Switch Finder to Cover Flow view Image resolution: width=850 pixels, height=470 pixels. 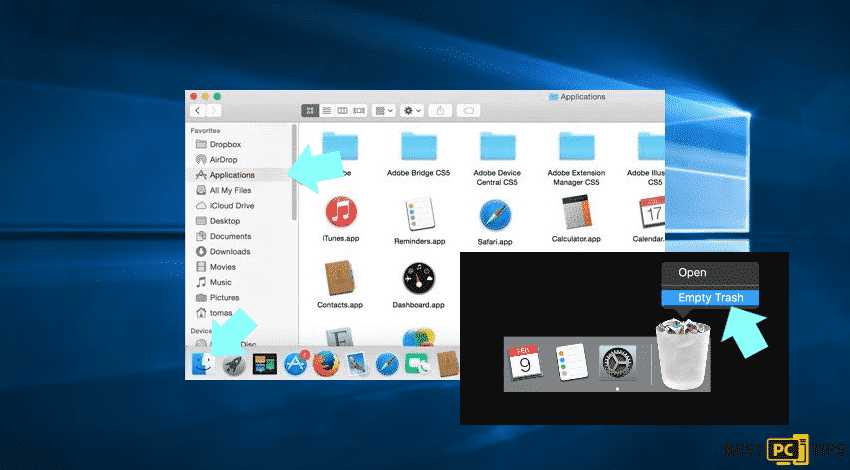click(359, 111)
